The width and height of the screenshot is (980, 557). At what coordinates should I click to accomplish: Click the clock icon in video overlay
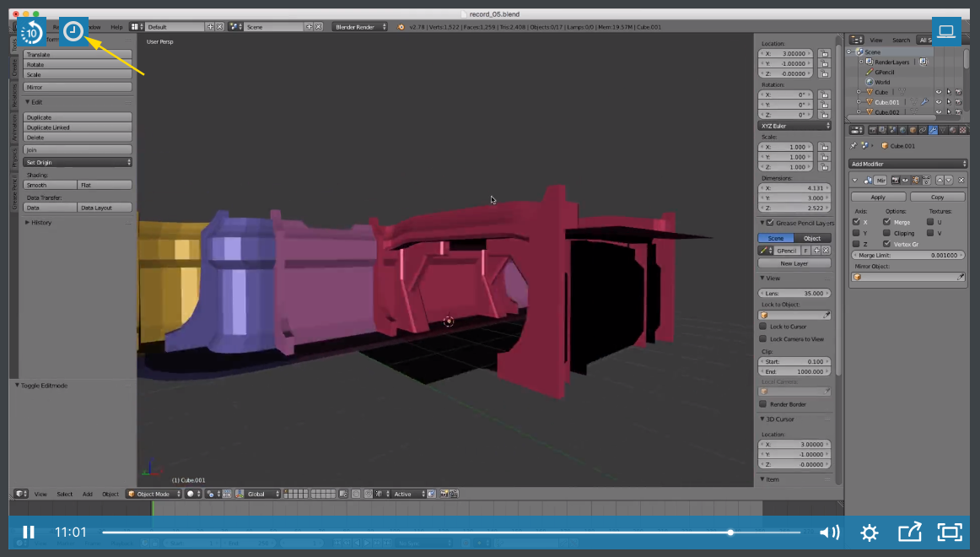(74, 32)
